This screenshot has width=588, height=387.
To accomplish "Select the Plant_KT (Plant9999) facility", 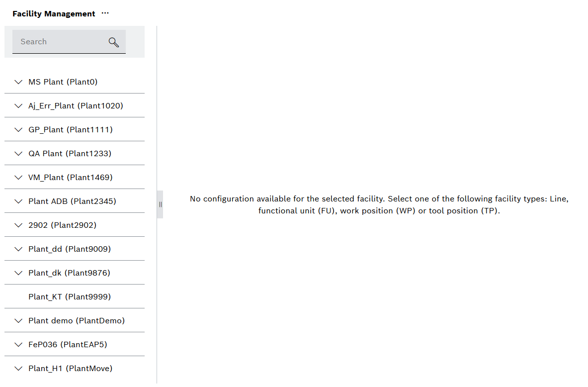I will click(x=70, y=296).
